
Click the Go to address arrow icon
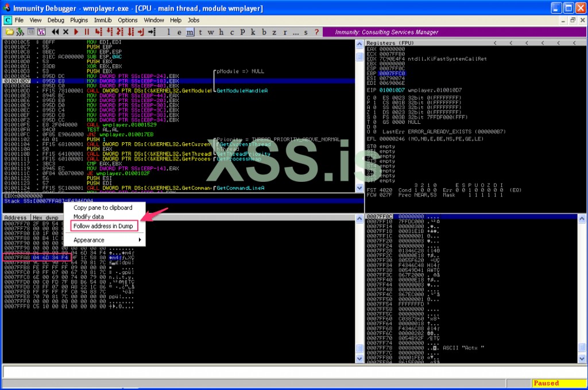(152, 32)
